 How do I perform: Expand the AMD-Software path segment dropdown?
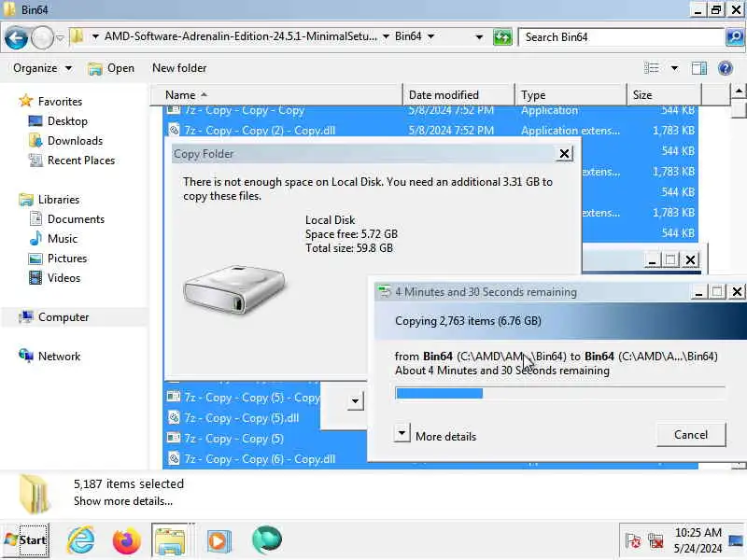(386, 36)
